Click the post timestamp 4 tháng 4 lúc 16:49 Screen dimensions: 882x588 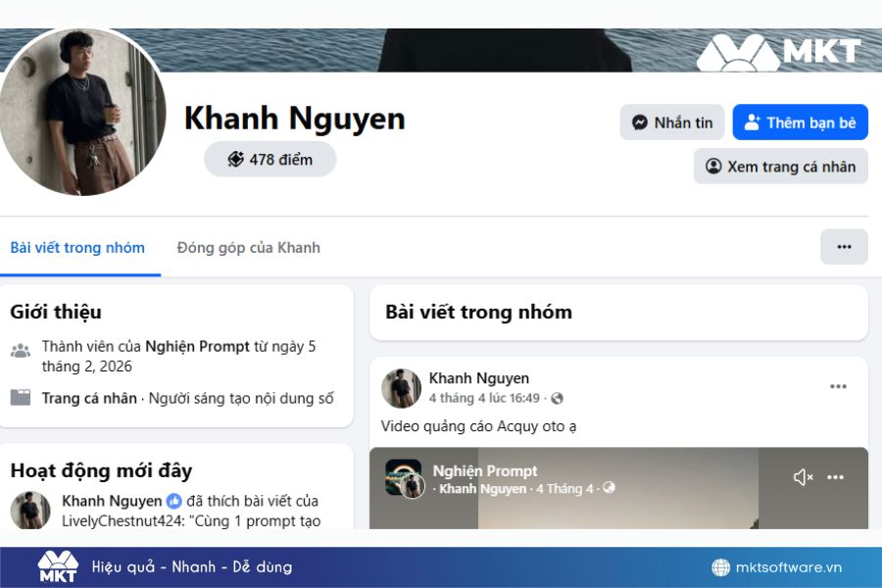pyautogui.click(x=484, y=398)
